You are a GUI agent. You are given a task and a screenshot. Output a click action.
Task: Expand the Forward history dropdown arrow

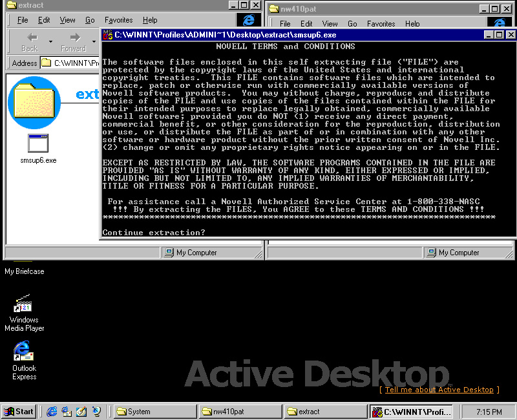point(94,42)
